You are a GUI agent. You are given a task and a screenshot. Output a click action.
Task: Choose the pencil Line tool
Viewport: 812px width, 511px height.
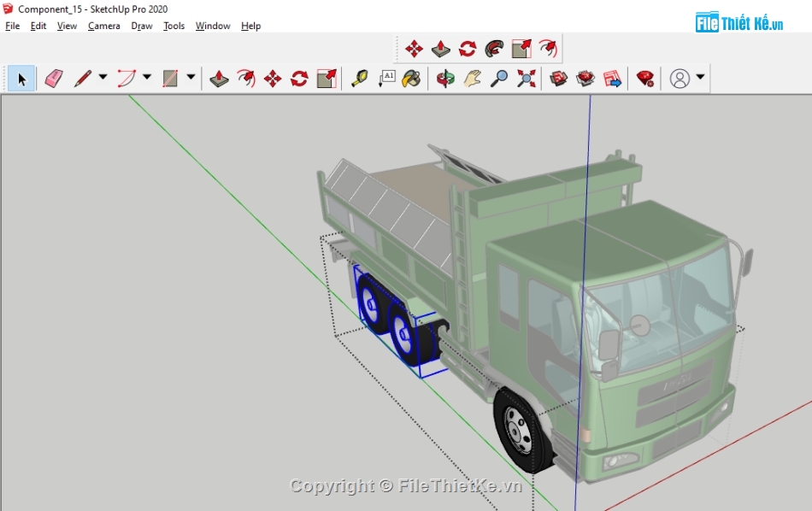(83, 79)
